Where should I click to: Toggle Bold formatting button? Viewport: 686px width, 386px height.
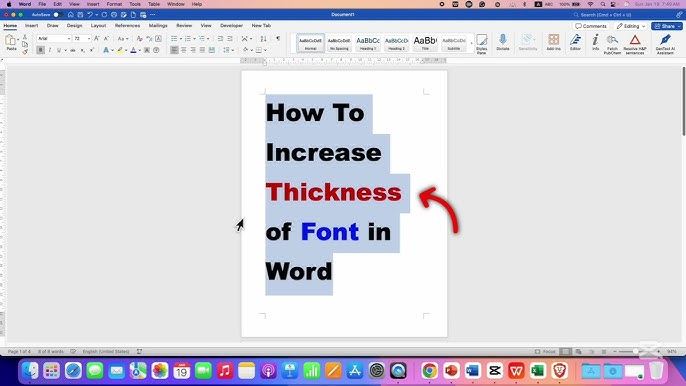click(x=40, y=50)
